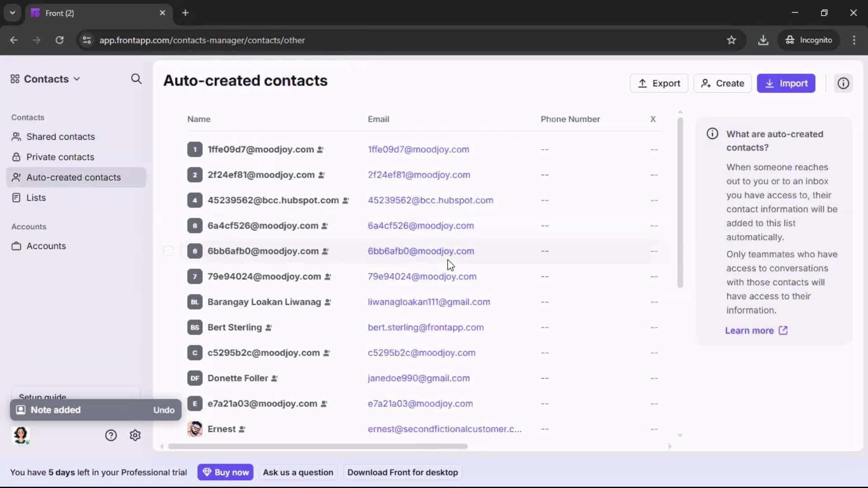Viewport: 868px width, 488px height.
Task: Select the checkbox next to 6bb6afb0@moodjoy.com
Action: 168,251
